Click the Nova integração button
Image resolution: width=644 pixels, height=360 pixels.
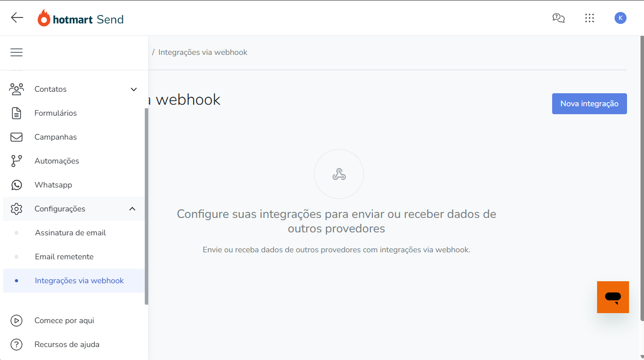click(589, 104)
